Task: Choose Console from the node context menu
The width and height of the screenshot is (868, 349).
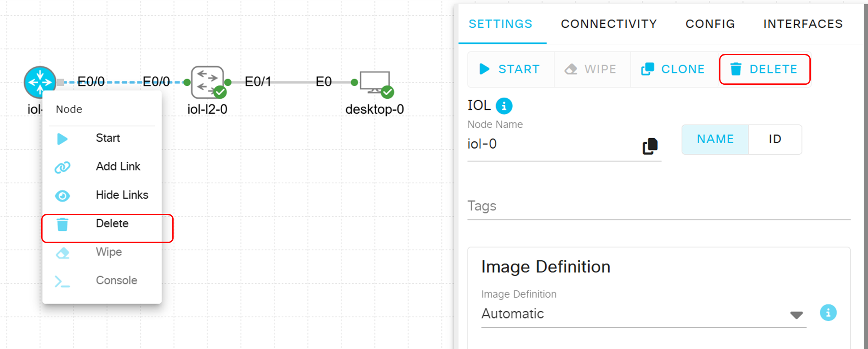Action: (x=116, y=280)
